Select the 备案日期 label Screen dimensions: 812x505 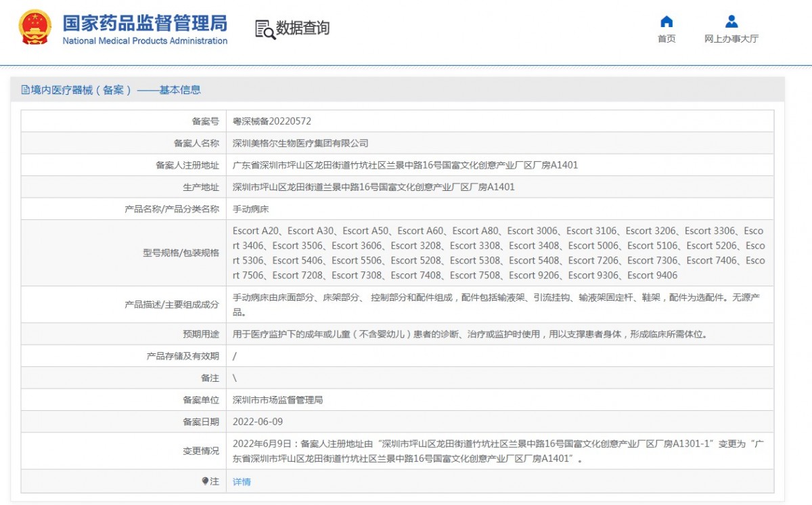pos(201,422)
